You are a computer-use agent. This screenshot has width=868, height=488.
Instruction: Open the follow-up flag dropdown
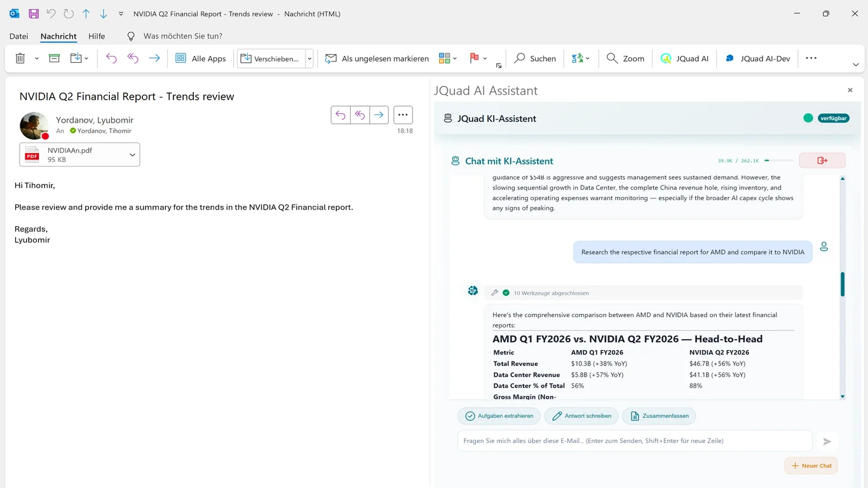(x=478, y=58)
